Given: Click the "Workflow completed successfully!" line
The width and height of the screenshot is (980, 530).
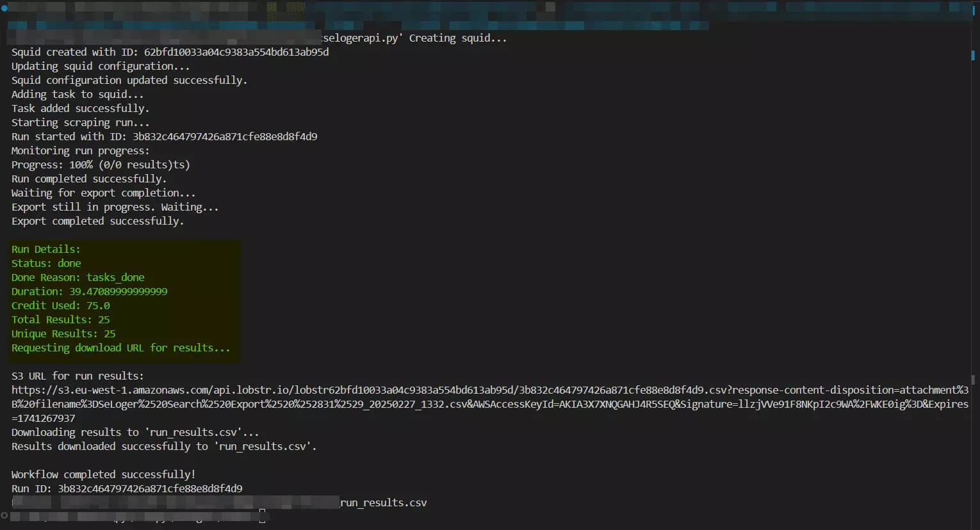Looking at the screenshot, I should coord(103,475).
